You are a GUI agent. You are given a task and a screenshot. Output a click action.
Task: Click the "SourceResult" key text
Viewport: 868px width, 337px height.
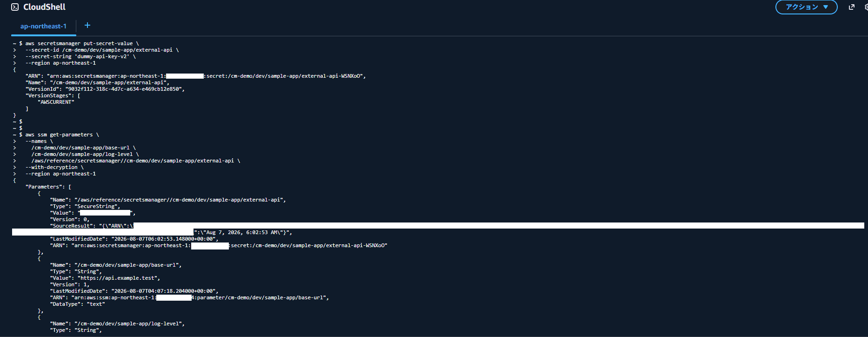coord(73,226)
